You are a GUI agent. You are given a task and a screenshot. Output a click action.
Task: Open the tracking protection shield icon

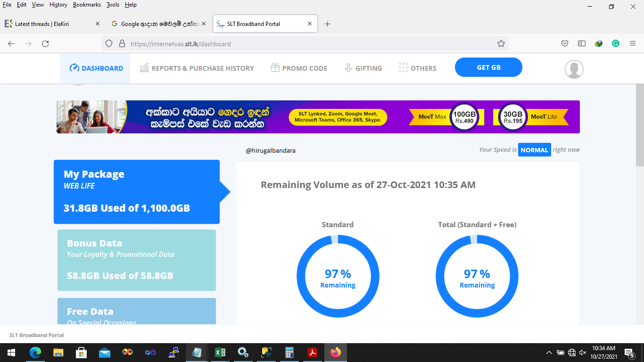(109, 44)
